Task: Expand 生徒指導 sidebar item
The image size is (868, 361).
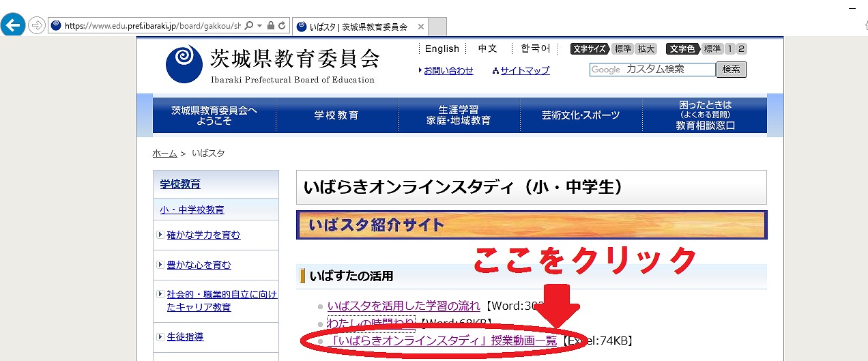Action: coord(185,336)
